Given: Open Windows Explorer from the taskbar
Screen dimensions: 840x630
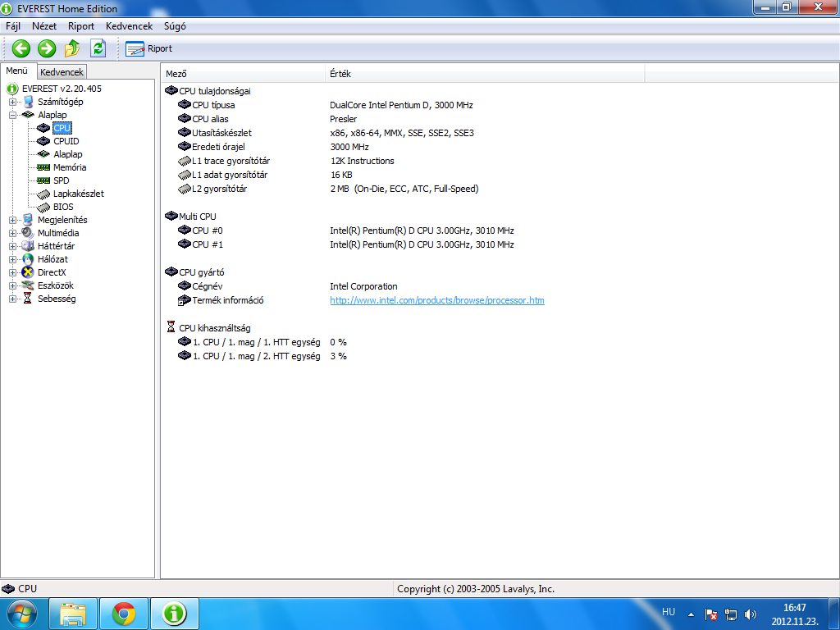Looking at the screenshot, I should coord(73,614).
